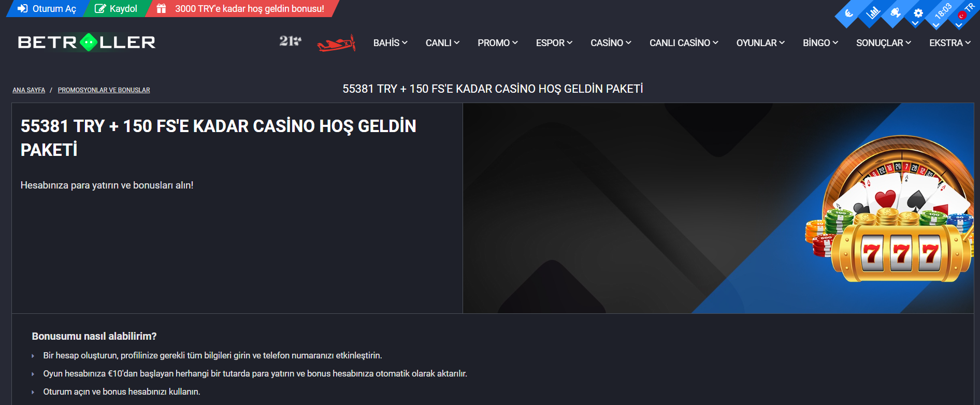Click the centered page title above the banner
Viewport: 980px width, 405px height.
(x=493, y=89)
